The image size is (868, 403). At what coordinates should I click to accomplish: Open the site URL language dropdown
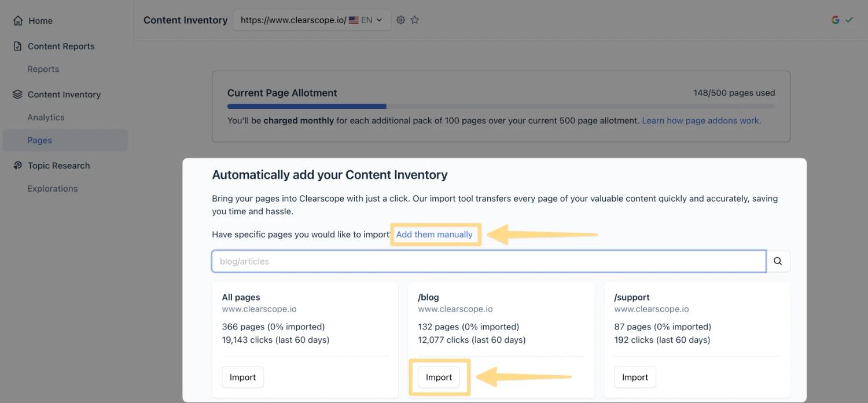coord(312,20)
